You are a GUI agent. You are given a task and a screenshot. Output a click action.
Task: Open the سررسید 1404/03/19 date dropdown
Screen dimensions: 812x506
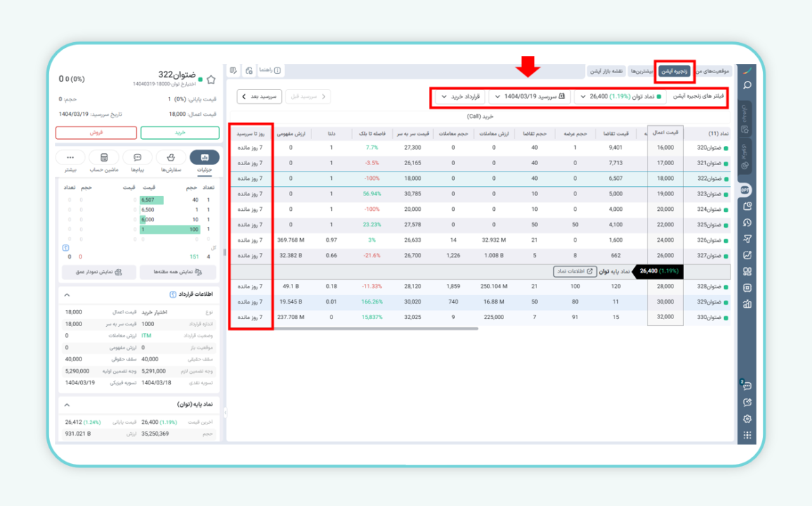[531, 96]
